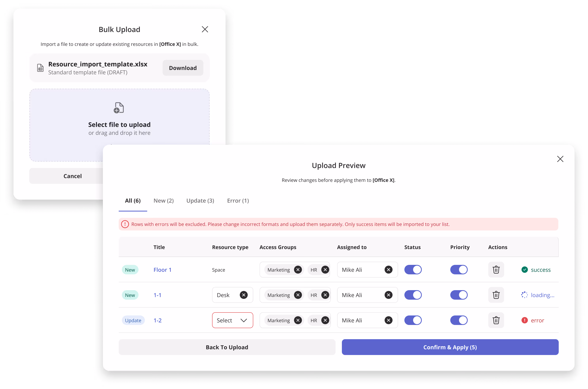
Task: Close the Bulk Upload dialog
Action: click(205, 29)
